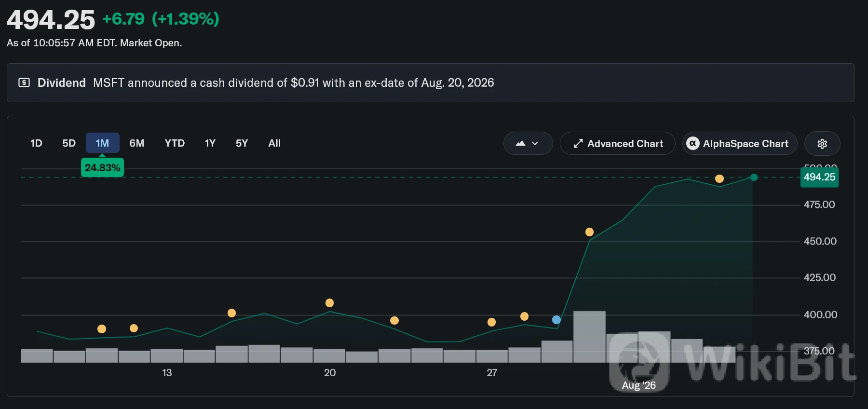Click the mountain chart type icon

point(520,144)
